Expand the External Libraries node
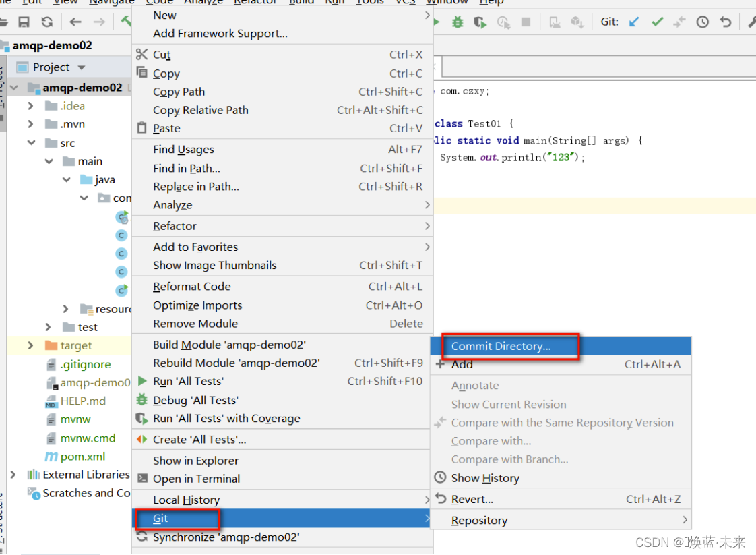This screenshot has width=756, height=555. tap(13, 475)
